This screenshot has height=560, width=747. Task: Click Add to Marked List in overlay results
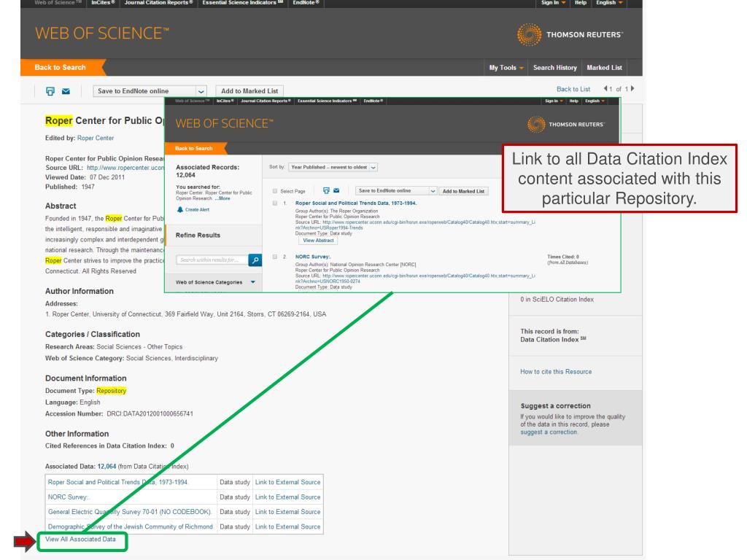point(463,191)
